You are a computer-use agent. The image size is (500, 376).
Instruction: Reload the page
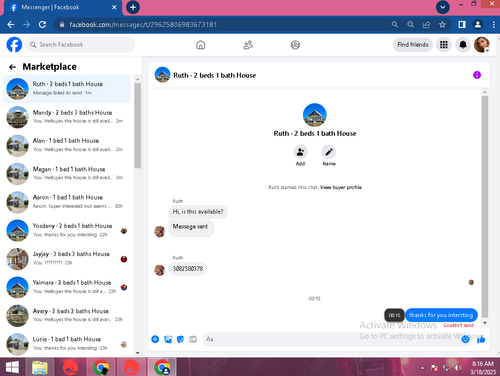point(42,24)
